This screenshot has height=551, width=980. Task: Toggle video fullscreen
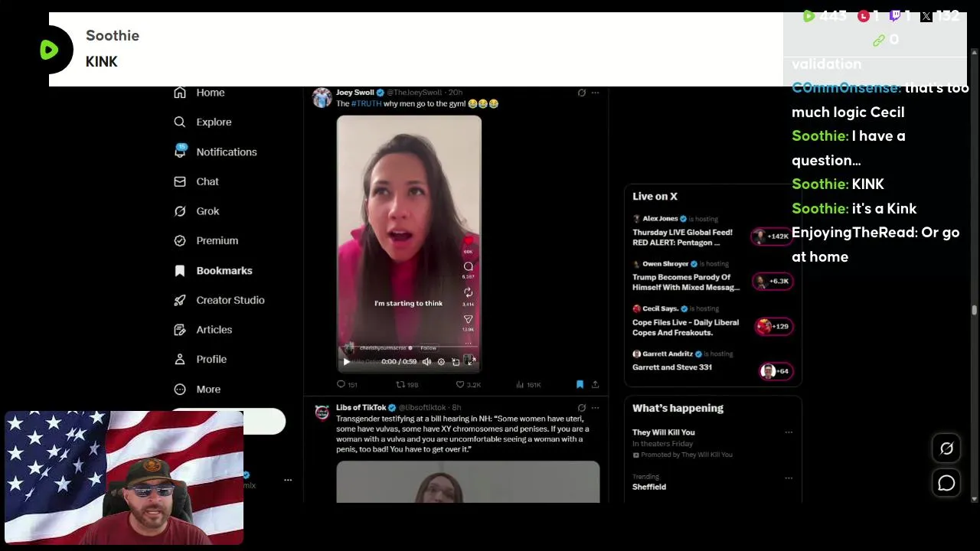coord(470,360)
